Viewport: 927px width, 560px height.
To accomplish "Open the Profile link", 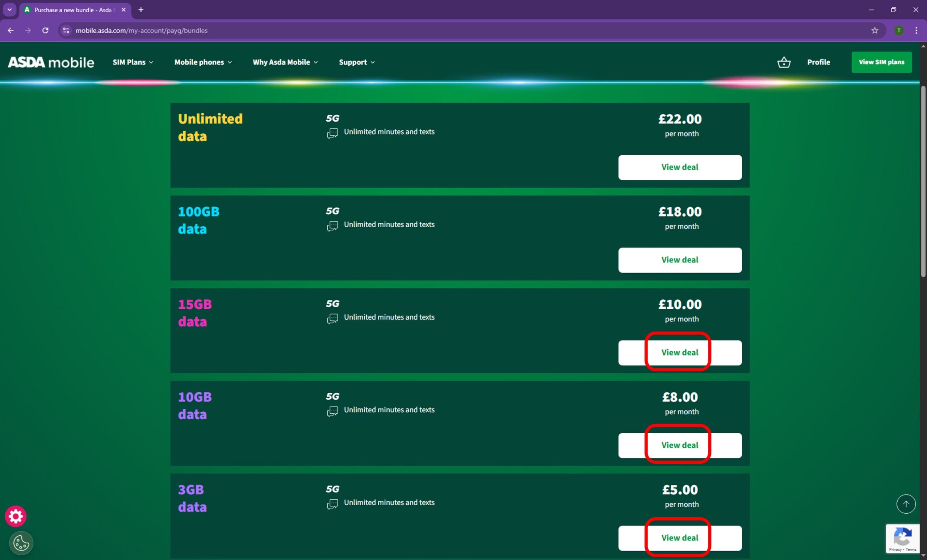I will pyautogui.click(x=818, y=62).
